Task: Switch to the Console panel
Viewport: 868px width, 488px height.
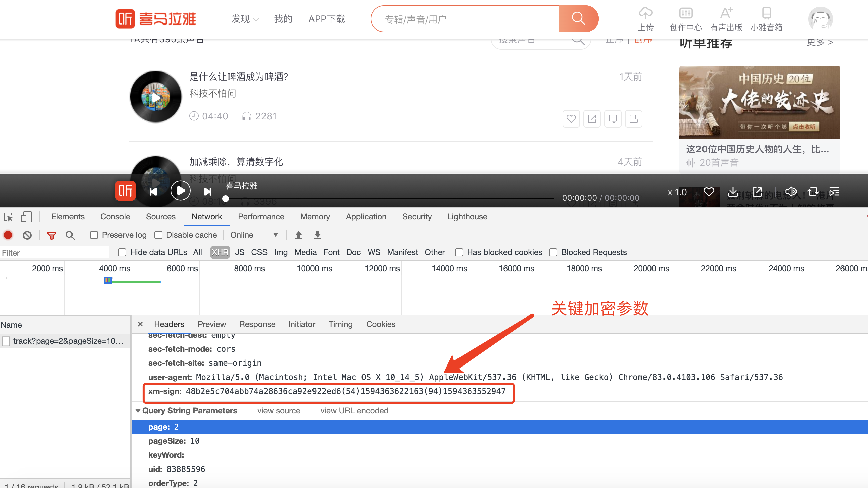Action: tap(115, 217)
